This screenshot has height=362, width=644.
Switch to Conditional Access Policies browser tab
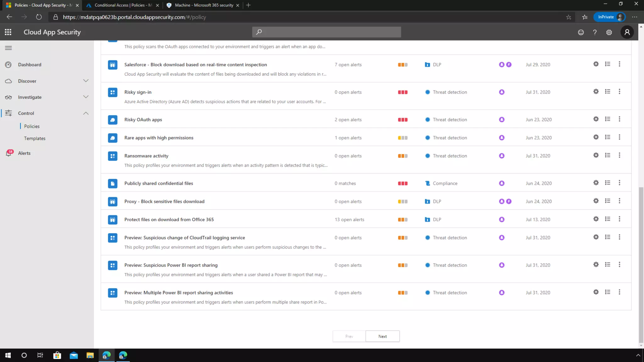point(123,5)
